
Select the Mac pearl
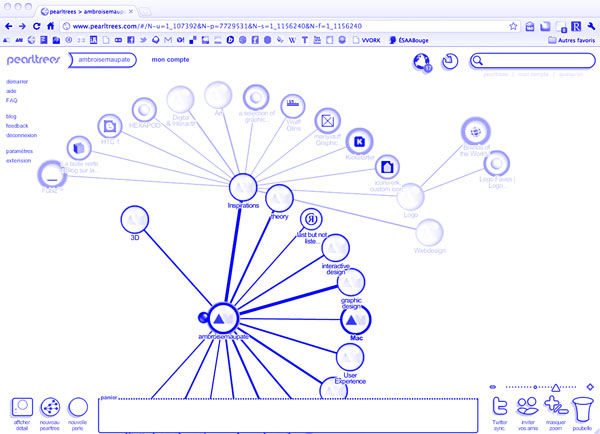click(x=355, y=320)
